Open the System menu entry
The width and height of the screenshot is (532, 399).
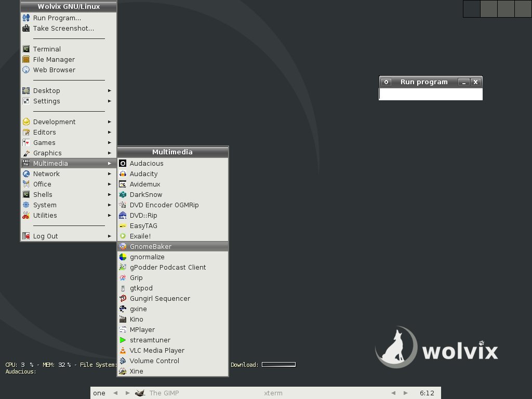coord(69,205)
